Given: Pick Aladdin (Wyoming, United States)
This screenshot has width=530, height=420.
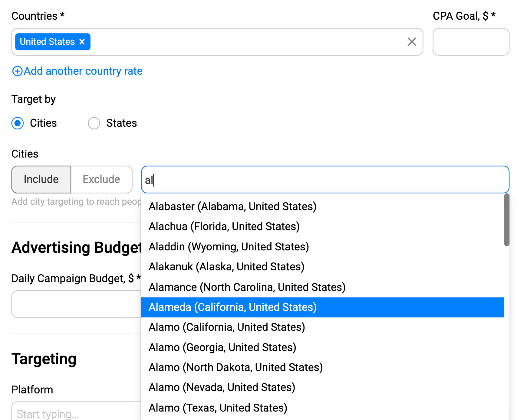Looking at the screenshot, I should 229,246.
